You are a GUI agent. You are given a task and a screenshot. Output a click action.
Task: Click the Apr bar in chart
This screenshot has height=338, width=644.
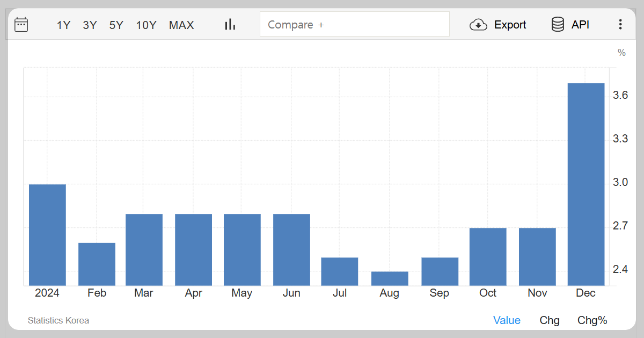click(193, 249)
